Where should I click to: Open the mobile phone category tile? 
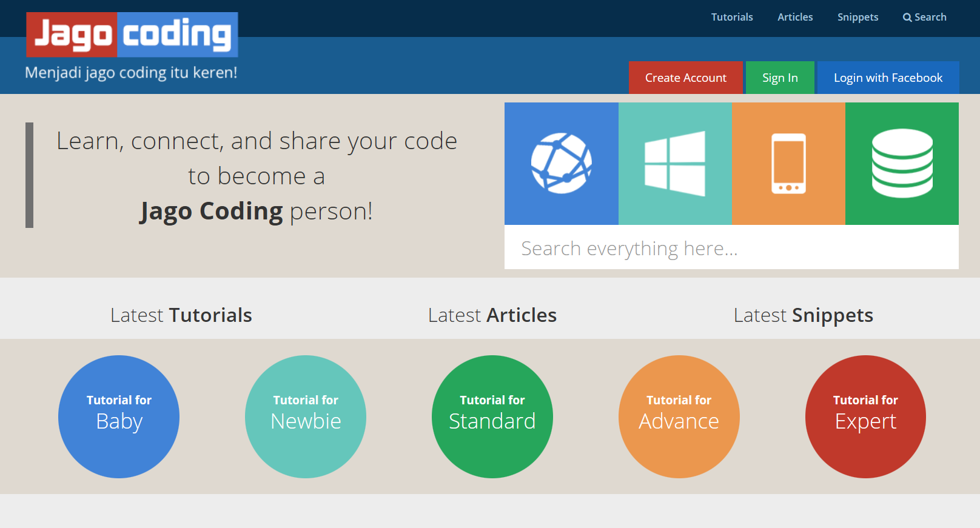[x=788, y=164]
